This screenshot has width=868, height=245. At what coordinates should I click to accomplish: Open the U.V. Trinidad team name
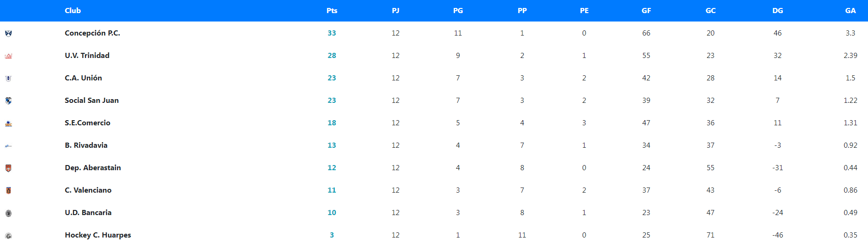tap(87, 56)
